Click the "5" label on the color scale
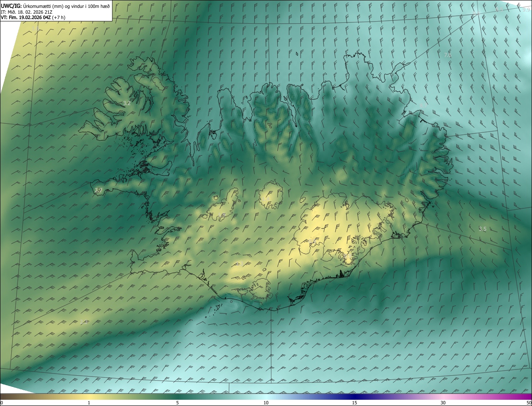Viewport: 532px width, 406px height. 177,403
